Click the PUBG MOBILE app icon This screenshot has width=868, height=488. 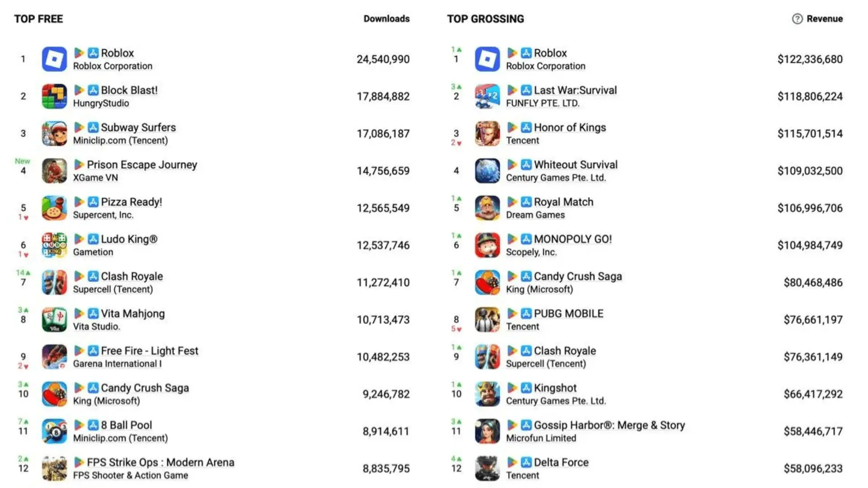(x=487, y=319)
